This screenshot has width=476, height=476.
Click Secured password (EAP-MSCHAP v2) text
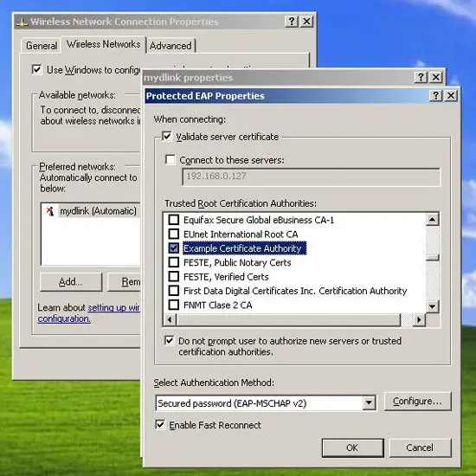pos(232,403)
